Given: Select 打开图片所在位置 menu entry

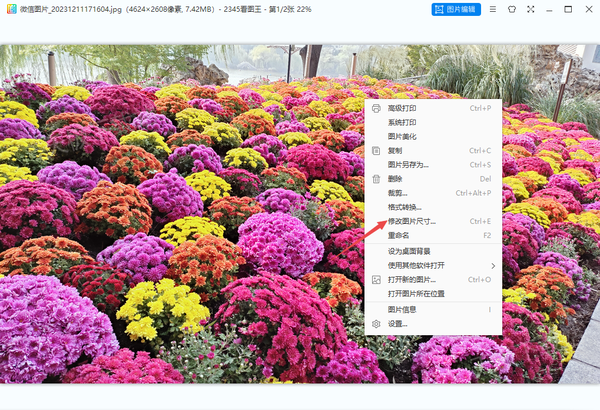Looking at the screenshot, I should point(415,294).
